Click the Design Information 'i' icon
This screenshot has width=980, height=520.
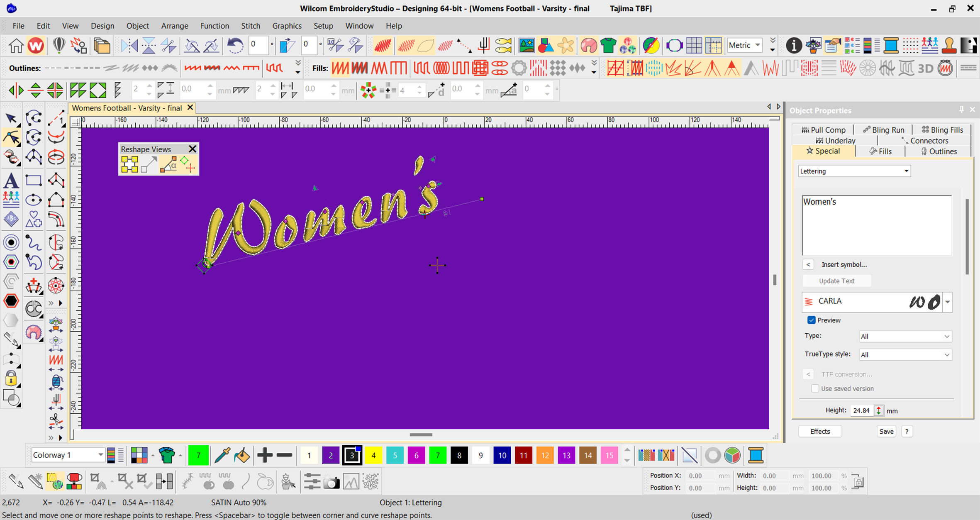pyautogui.click(x=793, y=45)
